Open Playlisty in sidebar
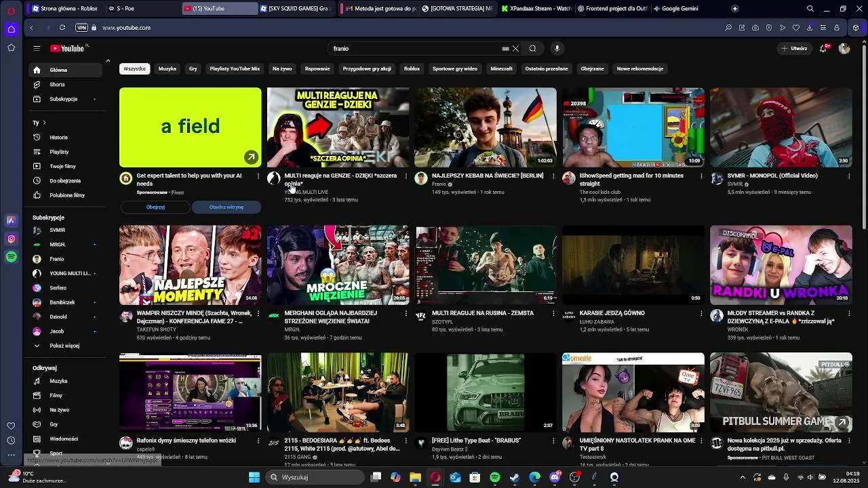868x488 pixels. (x=65, y=152)
